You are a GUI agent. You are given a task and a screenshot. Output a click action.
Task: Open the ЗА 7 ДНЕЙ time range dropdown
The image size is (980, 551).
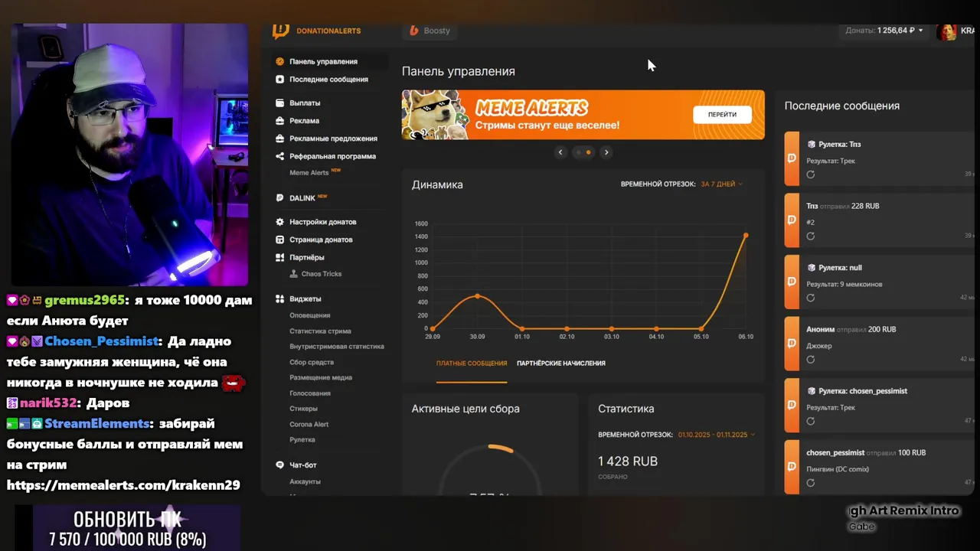coord(721,184)
